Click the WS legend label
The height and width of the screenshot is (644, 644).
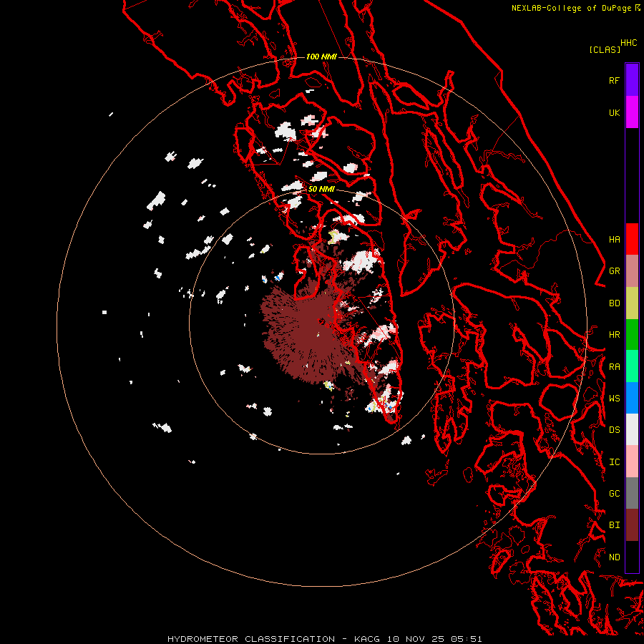coord(614,399)
